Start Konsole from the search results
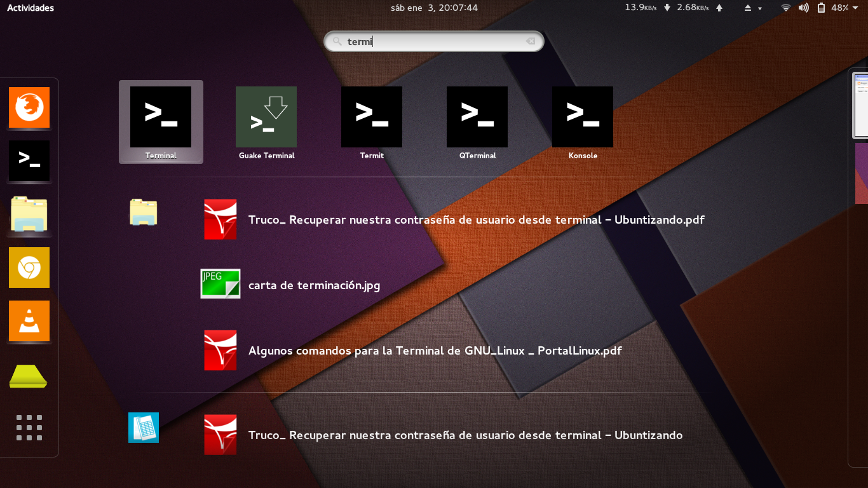 point(582,117)
